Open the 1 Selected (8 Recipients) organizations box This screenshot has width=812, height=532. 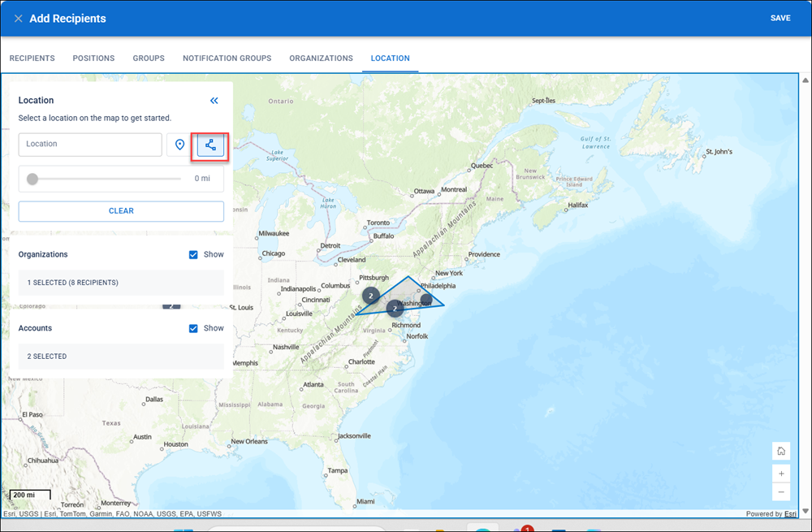click(x=121, y=283)
